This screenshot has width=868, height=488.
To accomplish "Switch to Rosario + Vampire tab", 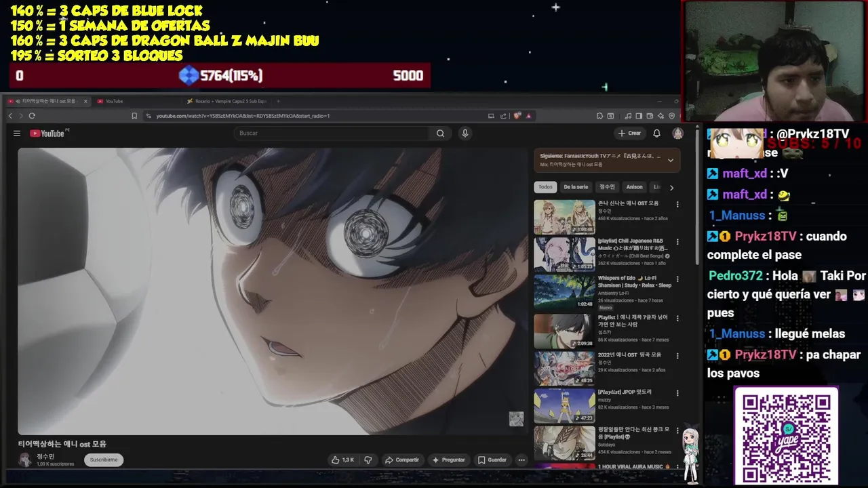I will [x=227, y=101].
